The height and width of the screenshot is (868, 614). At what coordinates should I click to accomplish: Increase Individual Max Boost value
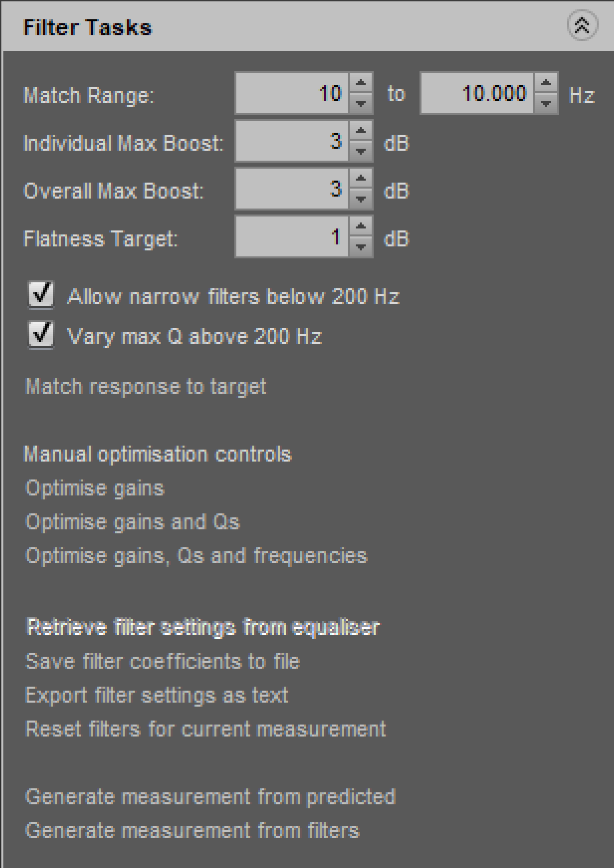pyautogui.click(x=360, y=132)
